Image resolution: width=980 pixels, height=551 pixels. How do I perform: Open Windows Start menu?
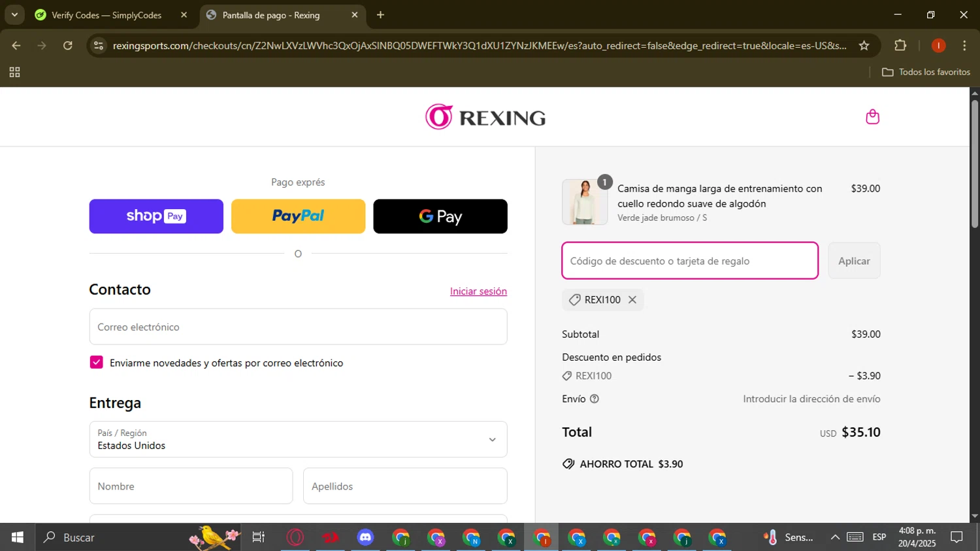[x=18, y=537]
